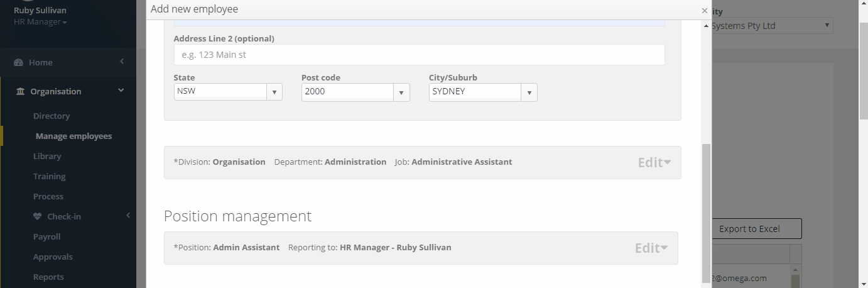868x288 pixels.
Task: Open Directory in the sidebar
Action: click(52, 116)
